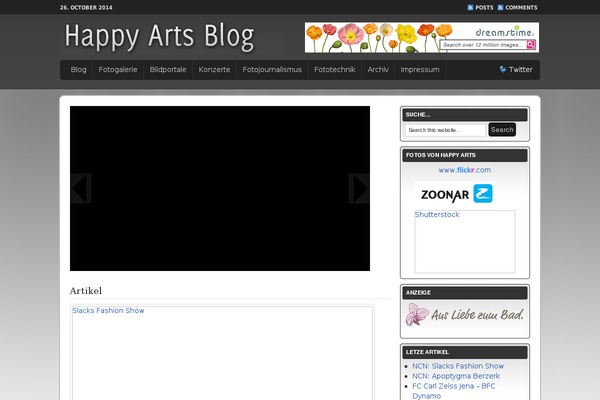Open FC Carl Zeiss Jena – BFC Dynamo article
This screenshot has height=400, width=600.
(453, 391)
